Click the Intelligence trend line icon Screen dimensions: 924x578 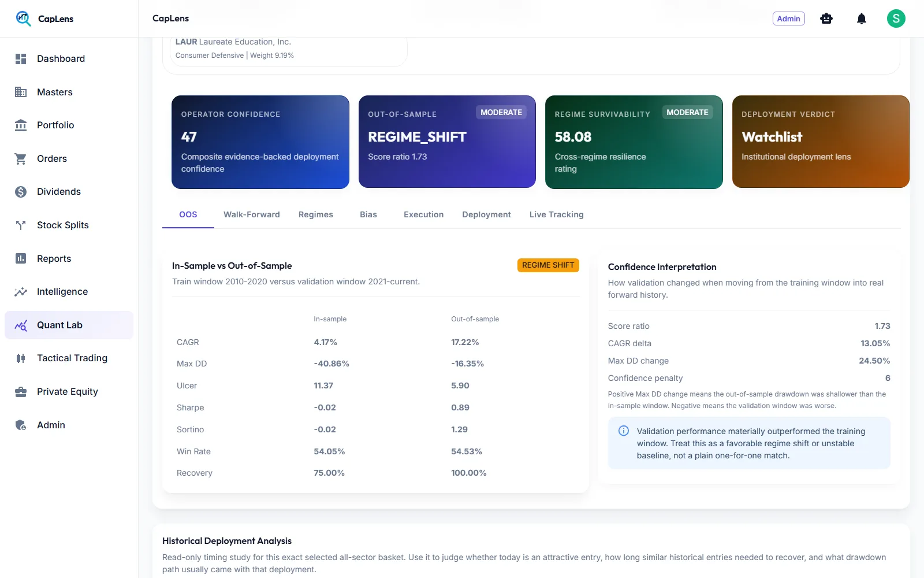coord(21,292)
